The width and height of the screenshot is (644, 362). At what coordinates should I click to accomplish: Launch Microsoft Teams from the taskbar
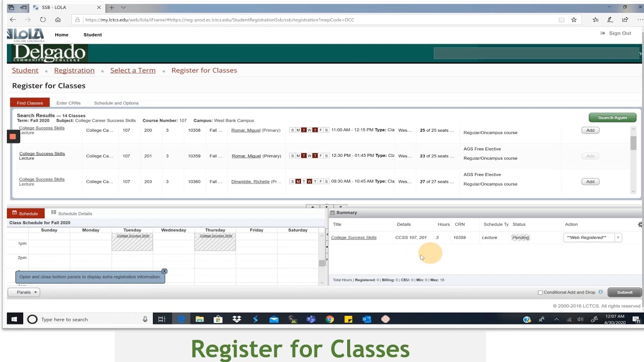tap(311, 319)
